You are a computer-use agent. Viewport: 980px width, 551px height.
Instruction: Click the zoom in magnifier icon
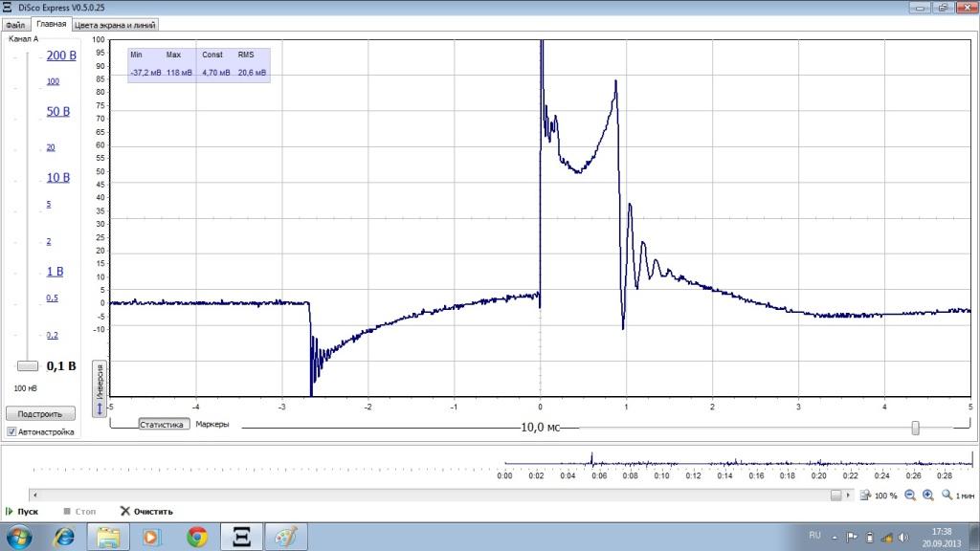point(928,496)
